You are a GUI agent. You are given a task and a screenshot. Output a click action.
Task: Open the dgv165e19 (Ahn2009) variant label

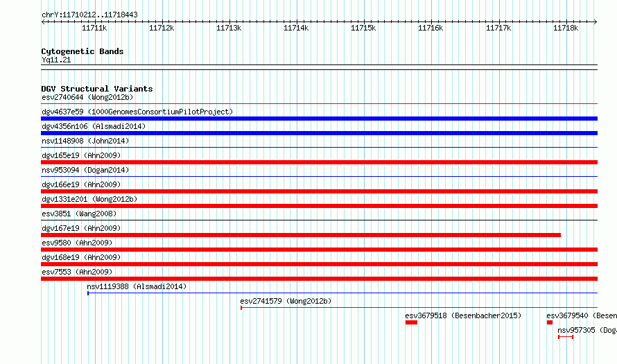point(81,155)
